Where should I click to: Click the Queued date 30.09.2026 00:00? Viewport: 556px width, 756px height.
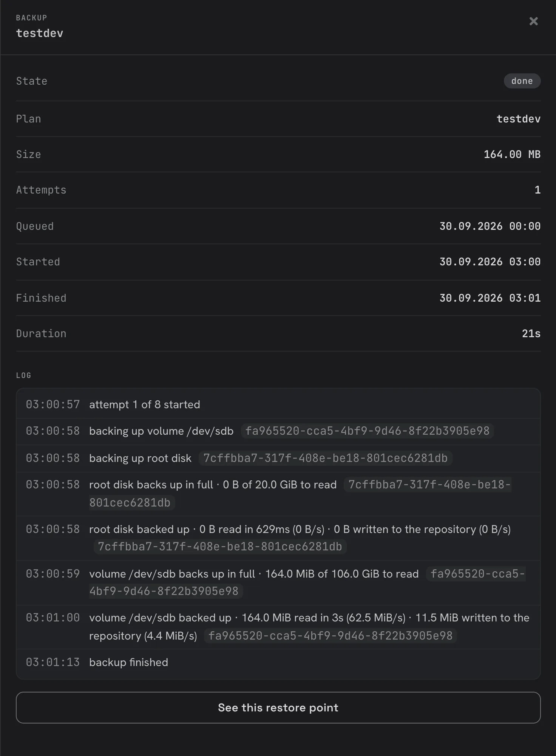pyautogui.click(x=490, y=226)
